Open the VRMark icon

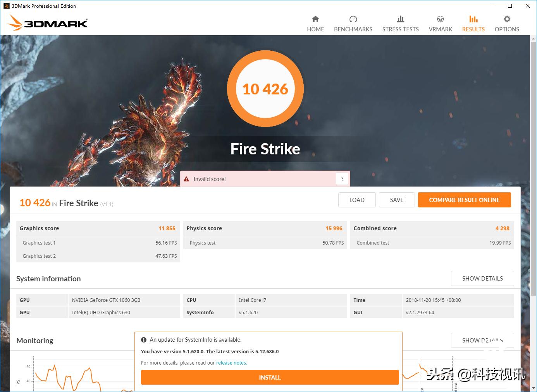coord(441,19)
